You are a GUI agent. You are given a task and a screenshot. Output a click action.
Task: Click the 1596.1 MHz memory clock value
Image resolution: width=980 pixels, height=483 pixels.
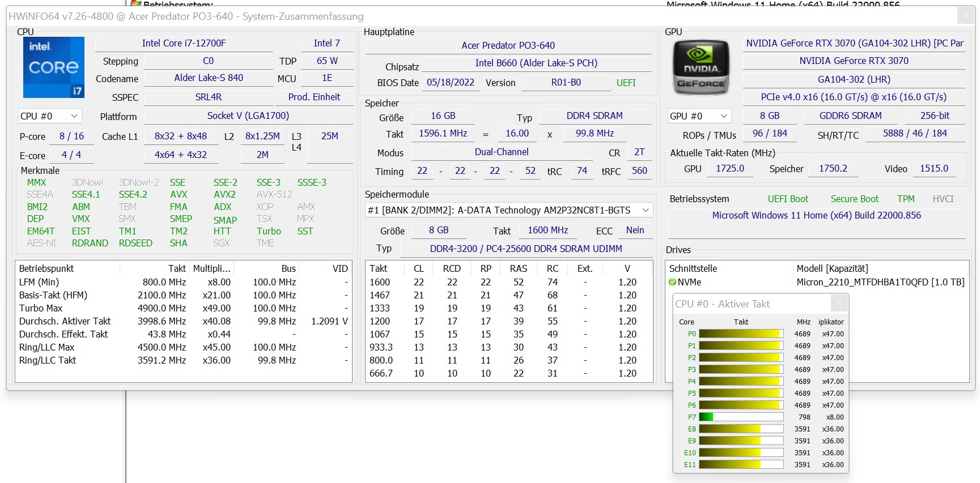coord(443,134)
